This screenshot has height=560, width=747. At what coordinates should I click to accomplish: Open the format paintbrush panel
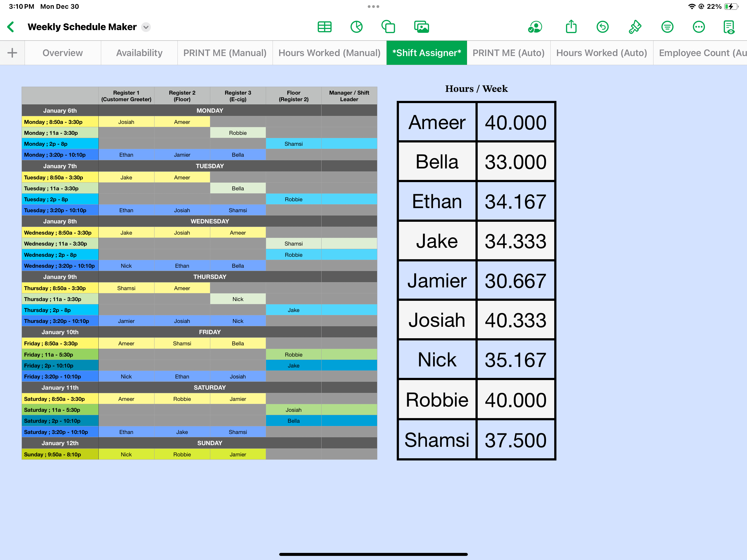(635, 27)
